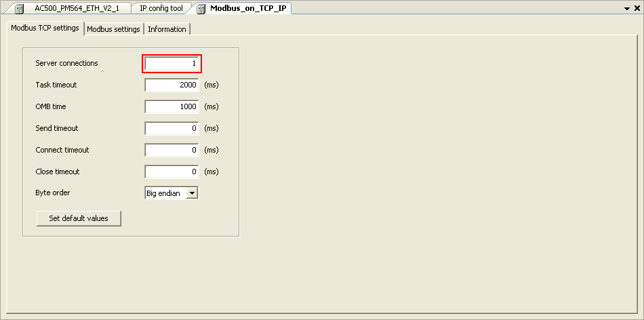Close the active editor with the X icon
Image resolution: width=644 pixels, height=320 pixels.
point(637,8)
